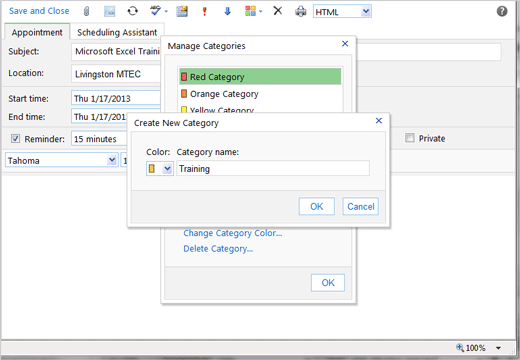This screenshot has width=520, height=360.
Task: Expand the spelling check dropdown arrow
Action: click(166, 12)
